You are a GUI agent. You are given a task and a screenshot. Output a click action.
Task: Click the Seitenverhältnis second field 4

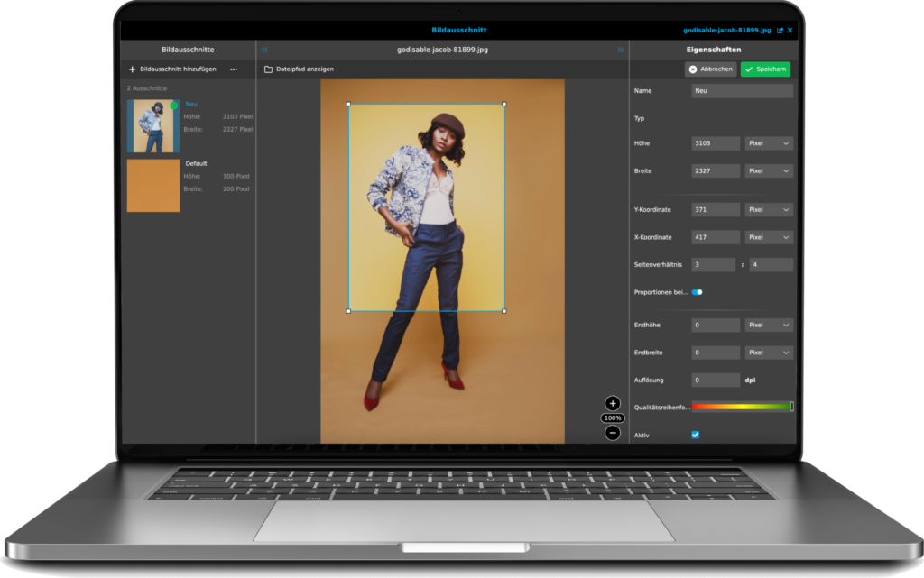(772, 265)
